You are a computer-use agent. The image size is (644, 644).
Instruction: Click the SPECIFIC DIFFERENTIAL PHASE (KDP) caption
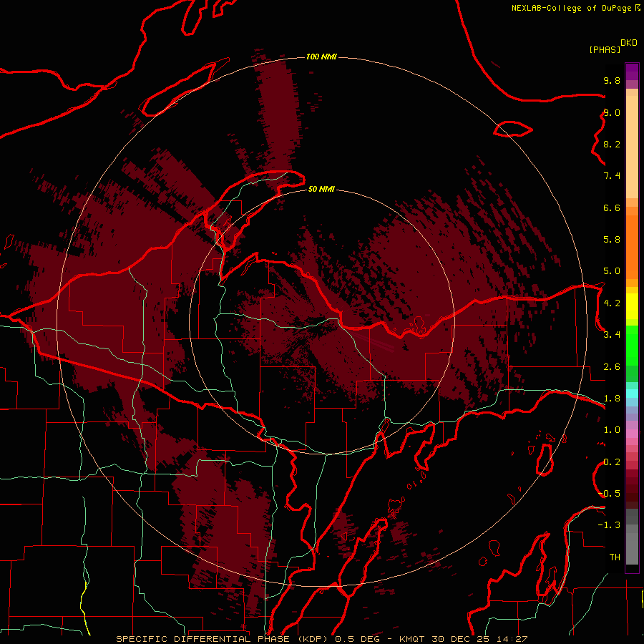(x=223, y=639)
